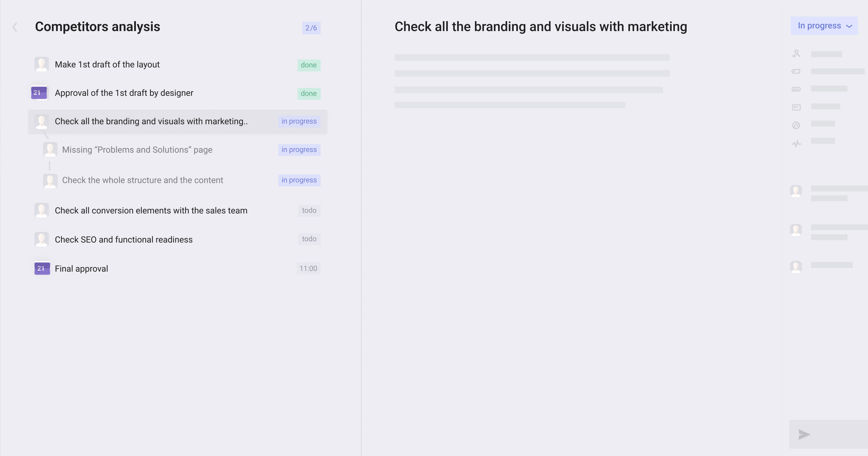The width and height of the screenshot is (868, 456).
Task: Click the card form icon in details sidebar
Action: tap(796, 107)
